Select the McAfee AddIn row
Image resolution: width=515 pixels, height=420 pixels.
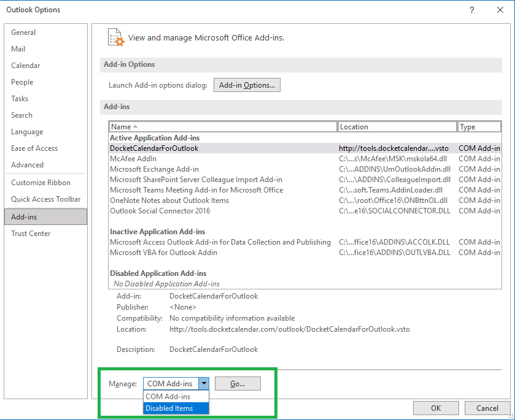pos(305,159)
